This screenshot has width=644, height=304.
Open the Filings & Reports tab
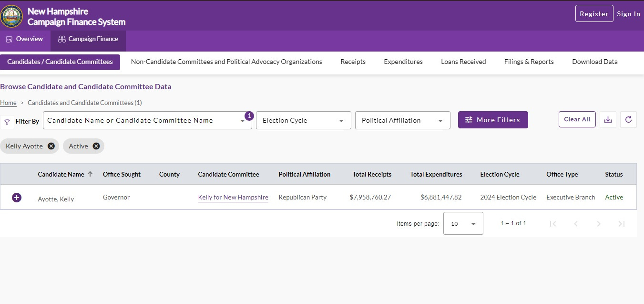pos(529,62)
